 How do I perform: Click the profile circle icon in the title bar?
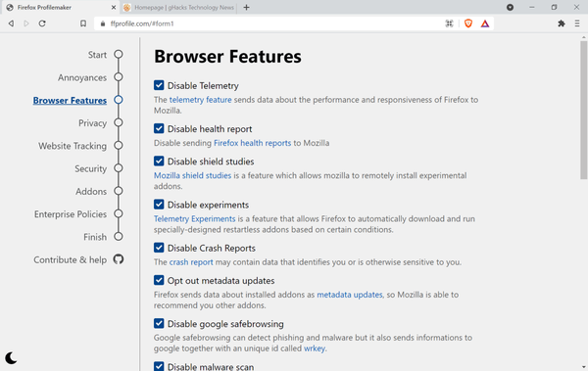click(510, 7)
